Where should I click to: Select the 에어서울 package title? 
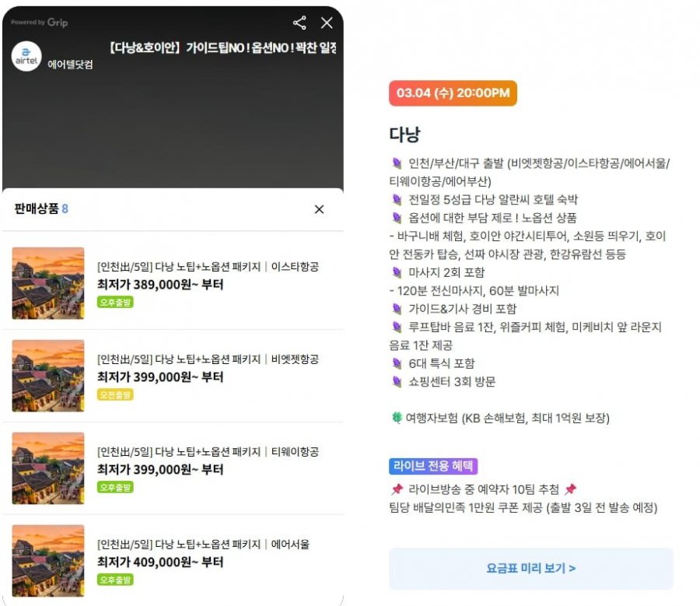click(x=208, y=545)
